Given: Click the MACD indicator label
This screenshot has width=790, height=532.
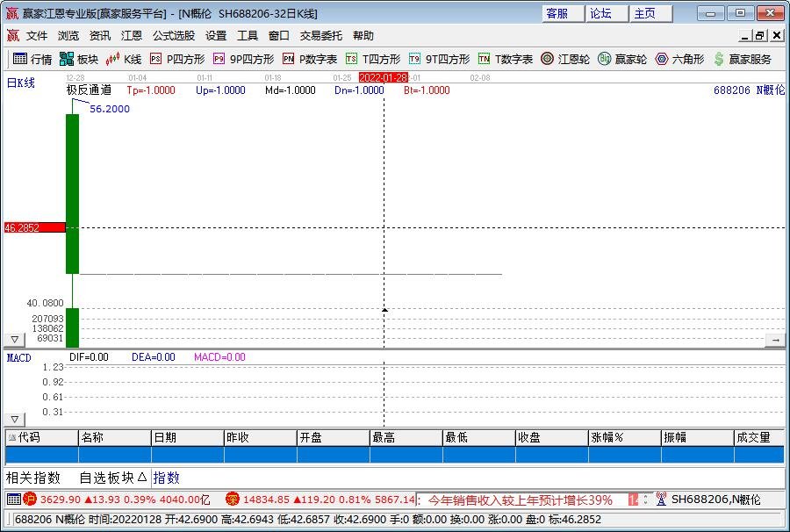Looking at the screenshot, I should (x=18, y=357).
